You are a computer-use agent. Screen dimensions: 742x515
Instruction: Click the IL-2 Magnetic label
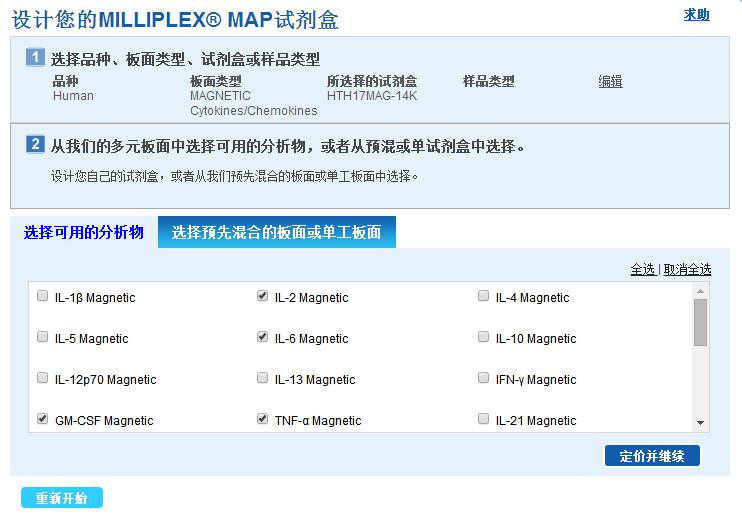point(311,298)
